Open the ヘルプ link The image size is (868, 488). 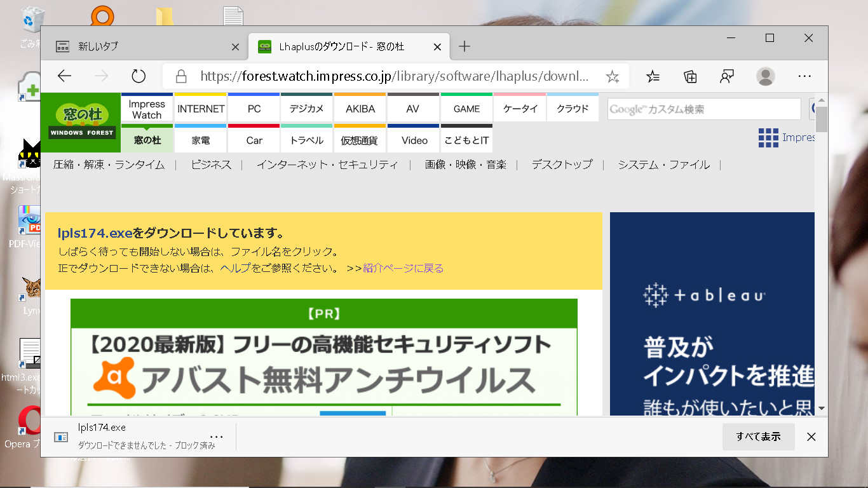click(x=236, y=268)
